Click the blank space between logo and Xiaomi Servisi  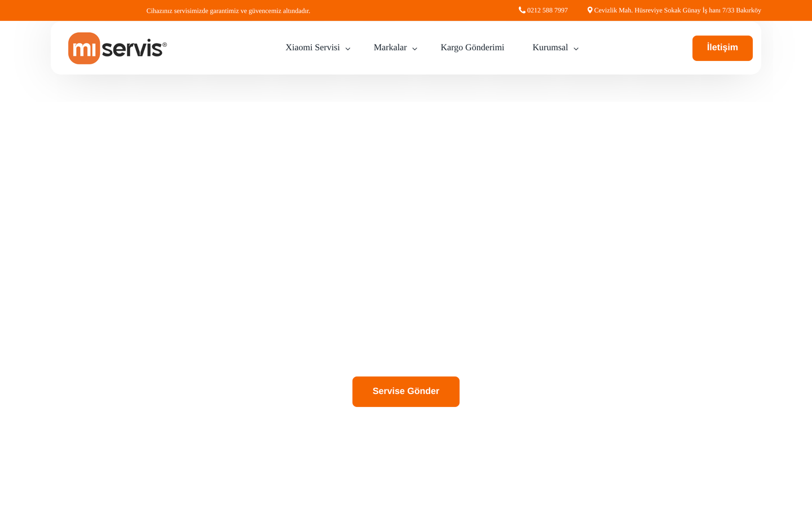coord(226,48)
